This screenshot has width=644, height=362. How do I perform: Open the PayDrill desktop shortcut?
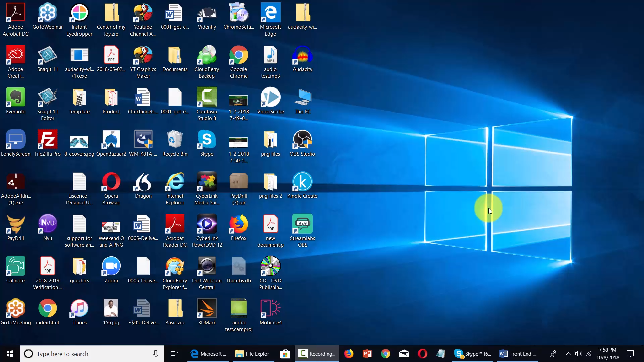coord(15,227)
